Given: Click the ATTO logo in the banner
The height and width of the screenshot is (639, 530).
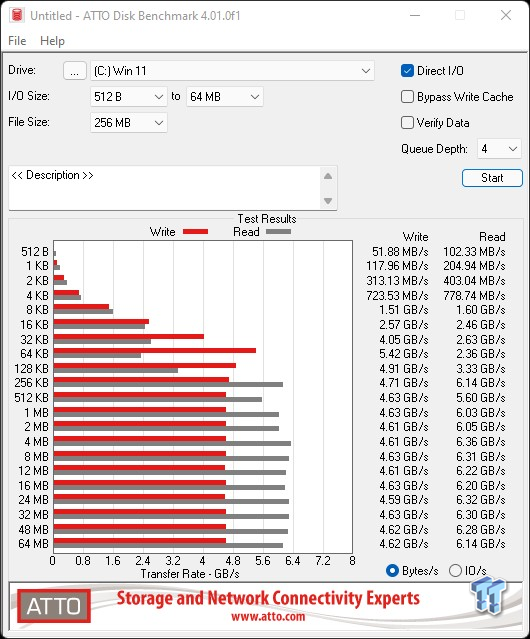Looking at the screenshot, I should coord(54,606).
